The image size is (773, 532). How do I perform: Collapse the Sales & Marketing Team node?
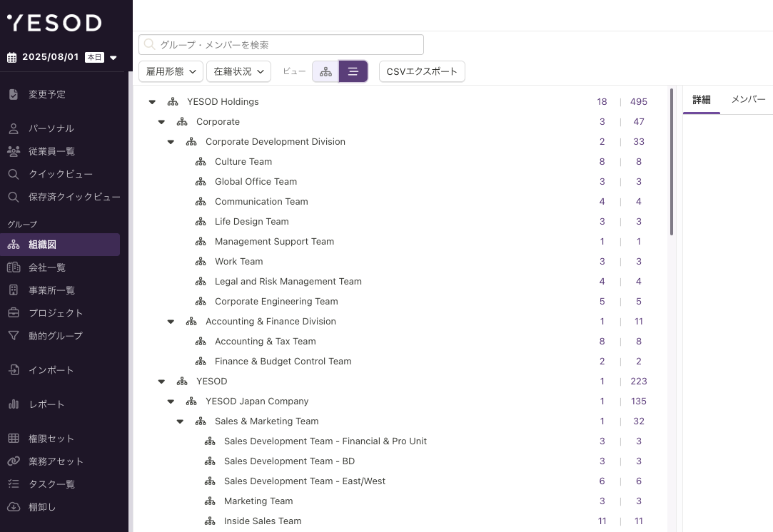pos(180,421)
